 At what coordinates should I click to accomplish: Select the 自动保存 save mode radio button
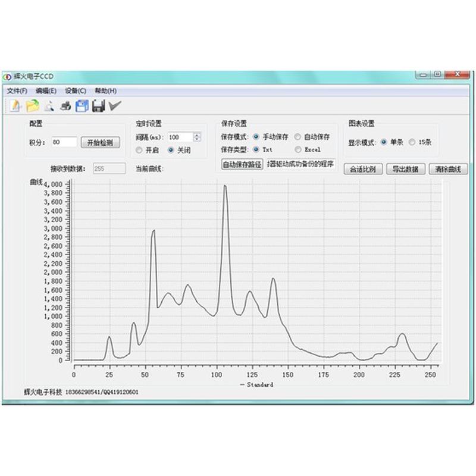tap(298, 136)
